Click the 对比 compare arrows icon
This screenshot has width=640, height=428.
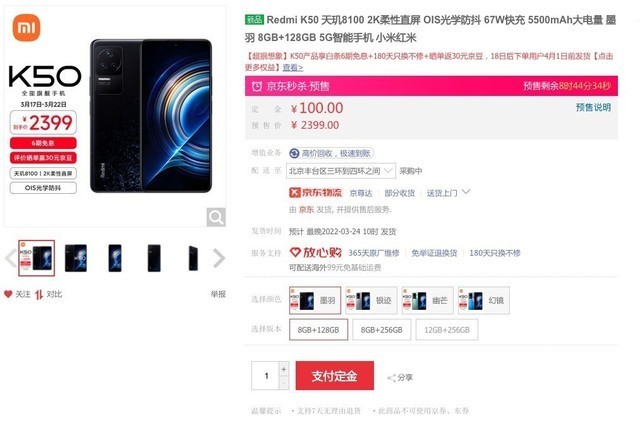click(x=39, y=295)
